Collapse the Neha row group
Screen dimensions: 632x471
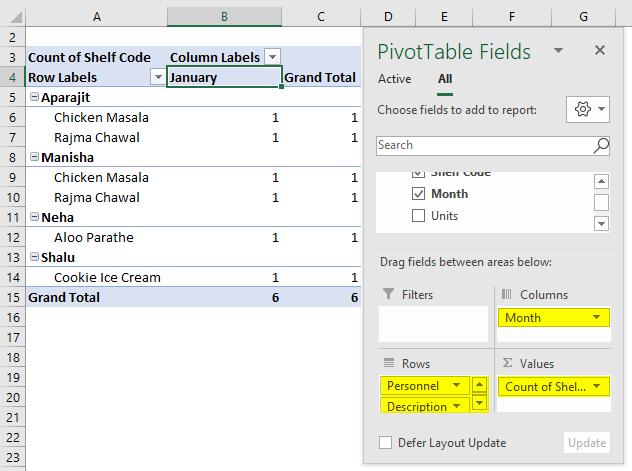pyautogui.click(x=35, y=217)
